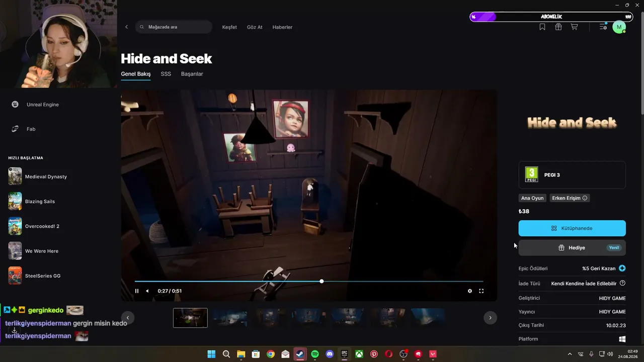
Task: Switch to the SSS tab
Action: [166, 74]
